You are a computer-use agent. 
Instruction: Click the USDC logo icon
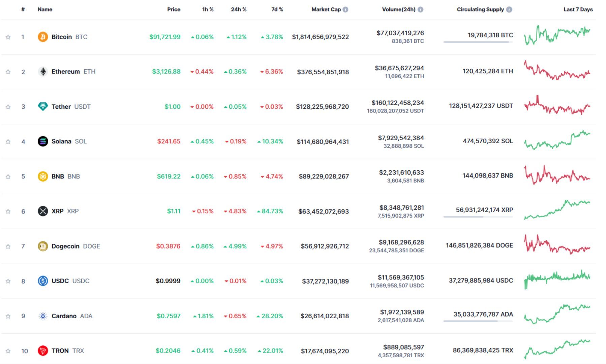[x=42, y=281]
